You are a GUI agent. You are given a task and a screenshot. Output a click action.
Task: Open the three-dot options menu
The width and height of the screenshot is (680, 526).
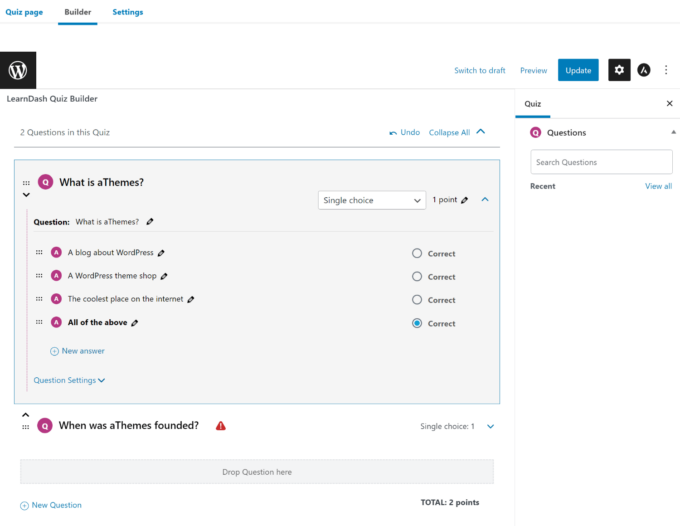pos(666,70)
